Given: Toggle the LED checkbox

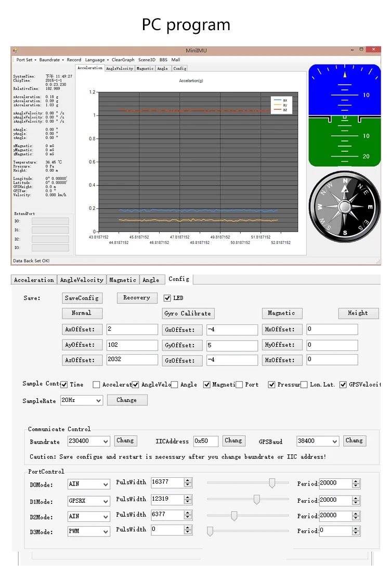Looking at the screenshot, I should 167,298.
